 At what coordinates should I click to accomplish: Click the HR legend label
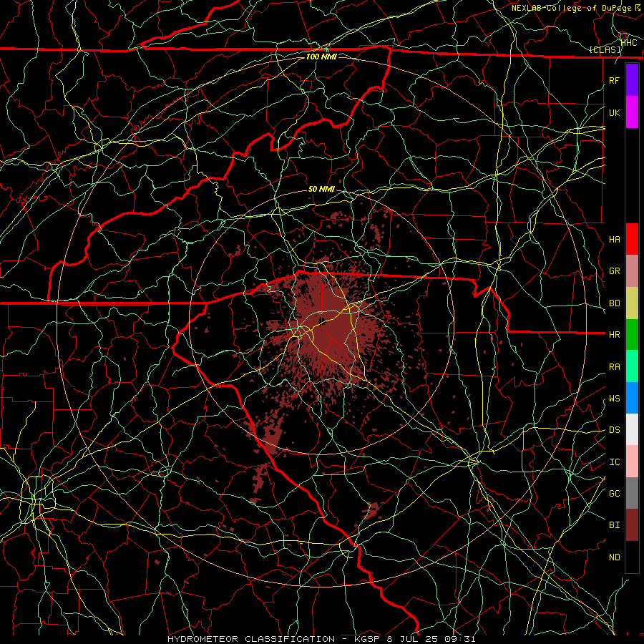(614, 335)
